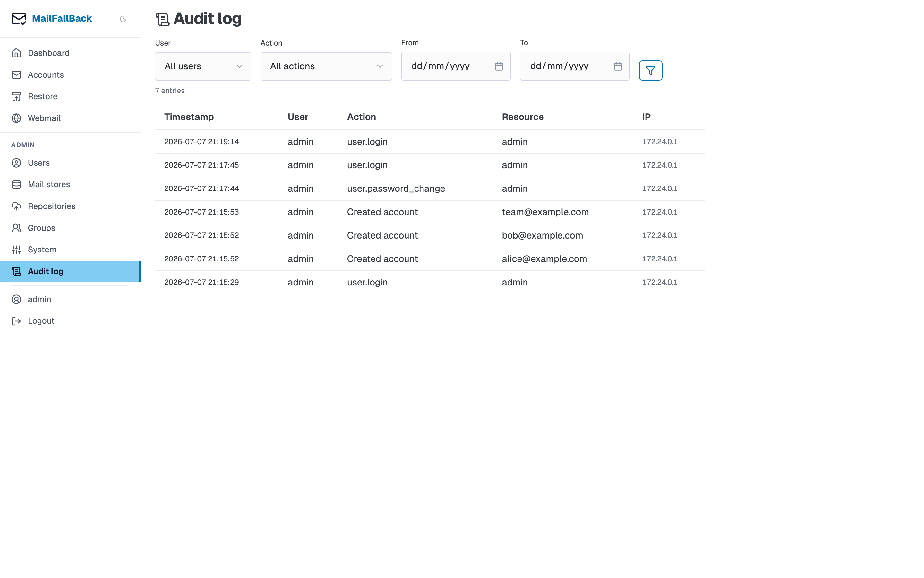
Task: Click the Timestamp column header
Action: pyautogui.click(x=189, y=117)
